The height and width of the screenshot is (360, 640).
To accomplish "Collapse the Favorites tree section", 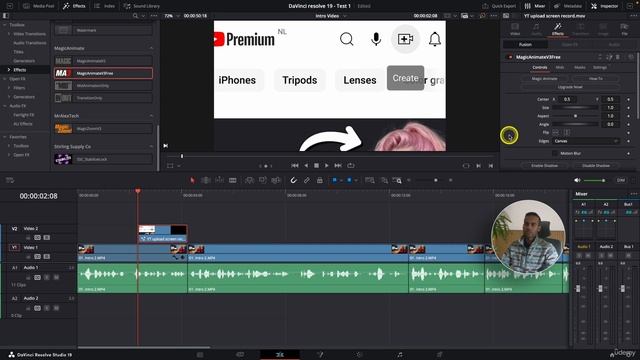I will pyautogui.click(x=5, y=137).
